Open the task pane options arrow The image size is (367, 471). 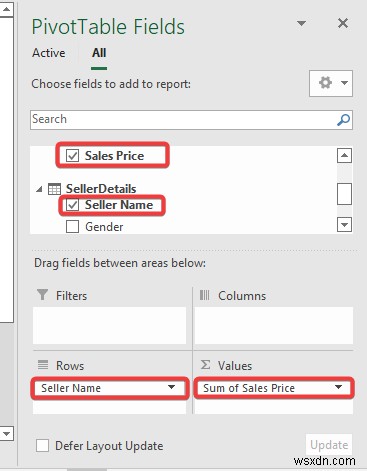click(301, 23)
